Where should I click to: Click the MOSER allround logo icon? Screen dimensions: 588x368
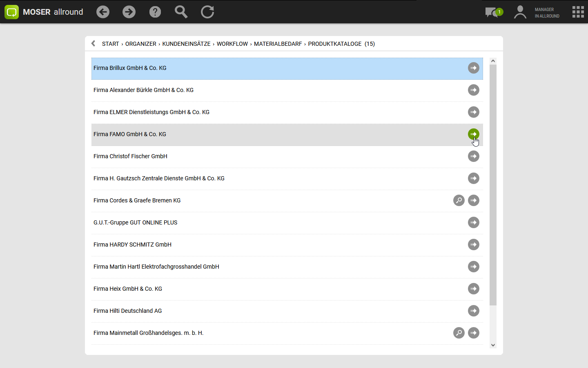tap(11, 12)
